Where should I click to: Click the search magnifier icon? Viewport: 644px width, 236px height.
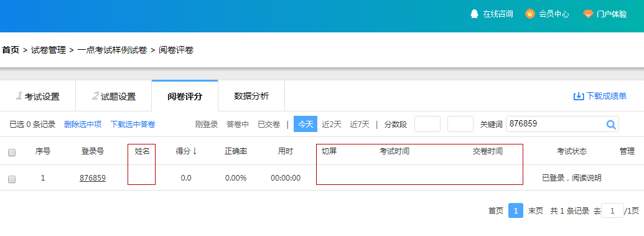[x=611, y=124]
